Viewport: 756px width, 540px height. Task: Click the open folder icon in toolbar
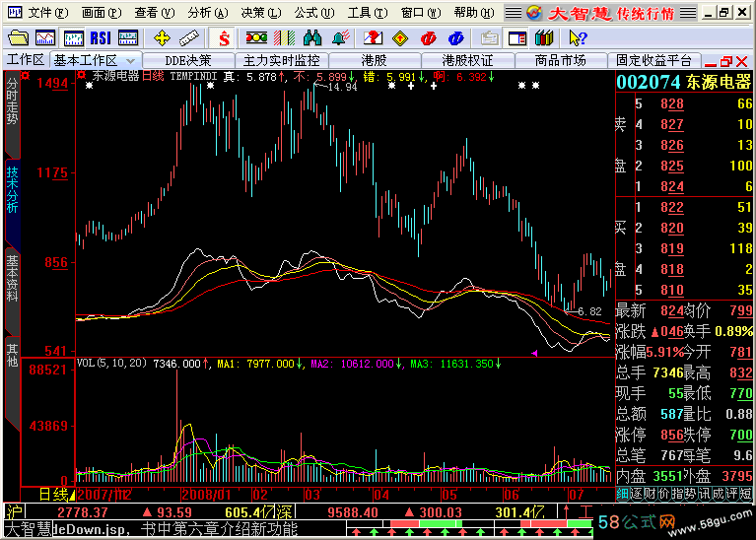click(19, 37)
